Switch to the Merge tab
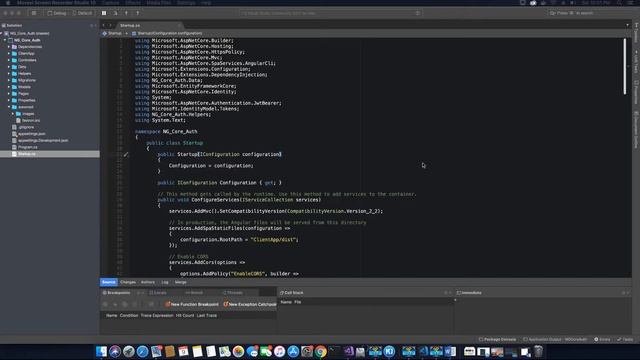This screenshot has height=360, width=640. click(180, 282)
